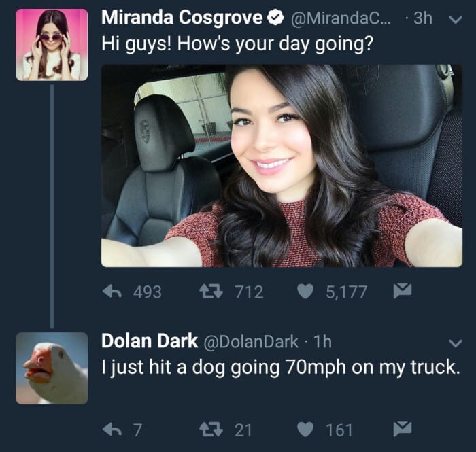Retweet the car selfie tweet
Screen dimensions: 476x452
coord(211,292)
